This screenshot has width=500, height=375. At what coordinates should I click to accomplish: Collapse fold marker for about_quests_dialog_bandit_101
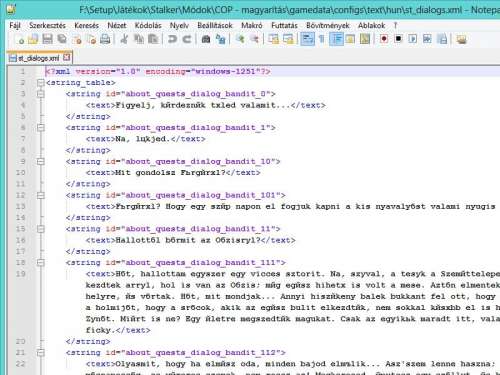click(x=41, y=195)
